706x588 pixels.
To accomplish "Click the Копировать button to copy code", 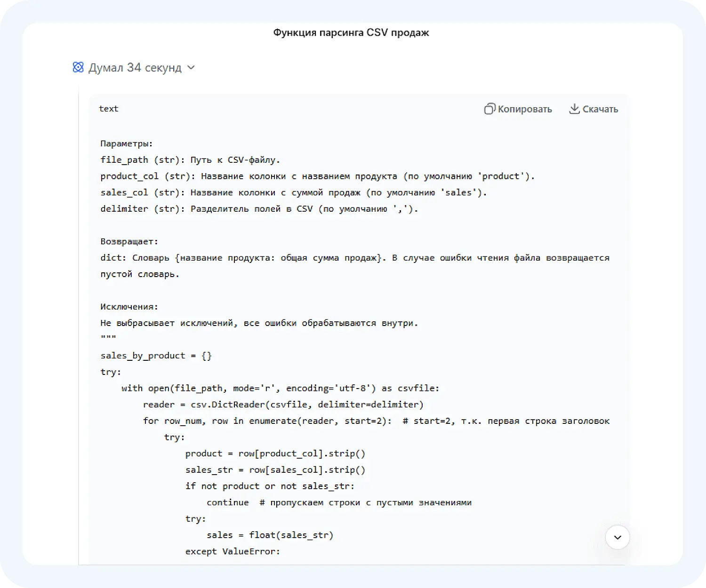I will (x=518, y=109).
